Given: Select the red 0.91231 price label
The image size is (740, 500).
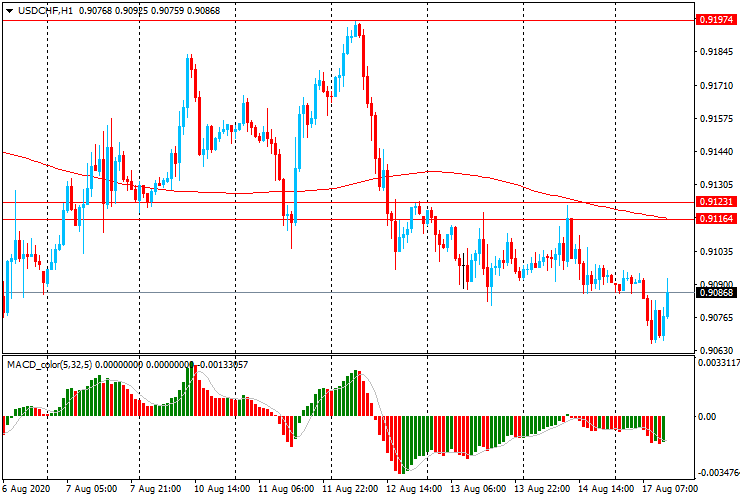Looking at the screenshot, I should [717, 202].
